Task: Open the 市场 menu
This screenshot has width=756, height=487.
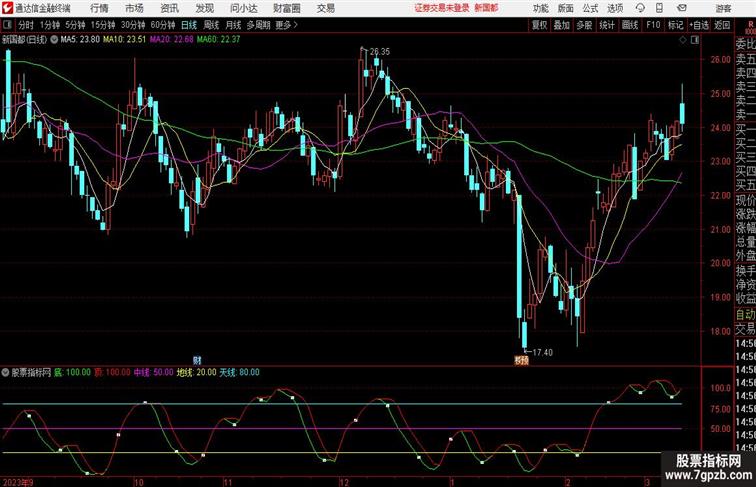Action: pos(134,8)
